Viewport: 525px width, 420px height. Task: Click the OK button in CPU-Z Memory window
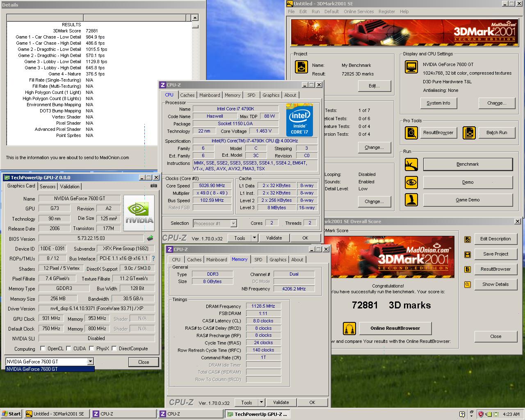click(312, 402)
